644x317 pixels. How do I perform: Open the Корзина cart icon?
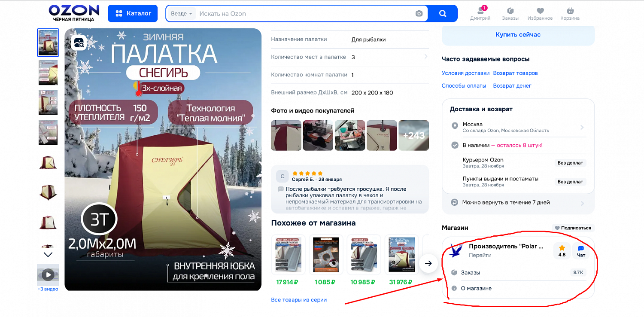570,13
